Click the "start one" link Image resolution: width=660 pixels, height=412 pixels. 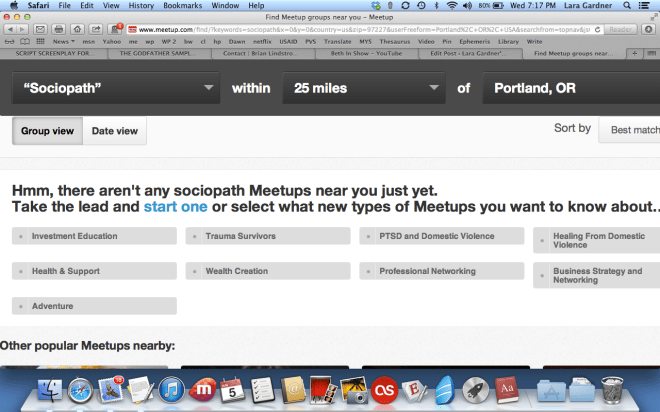(x=175, y=206)
